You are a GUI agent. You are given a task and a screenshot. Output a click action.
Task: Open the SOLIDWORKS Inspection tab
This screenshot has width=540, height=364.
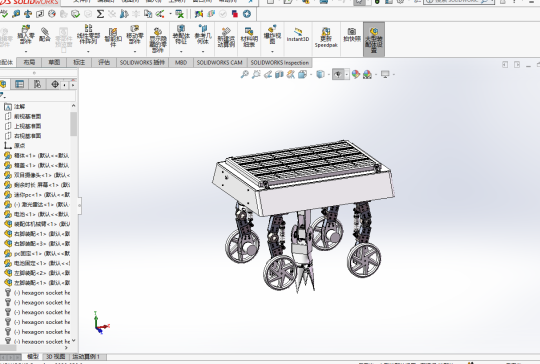tap(280, 62)
